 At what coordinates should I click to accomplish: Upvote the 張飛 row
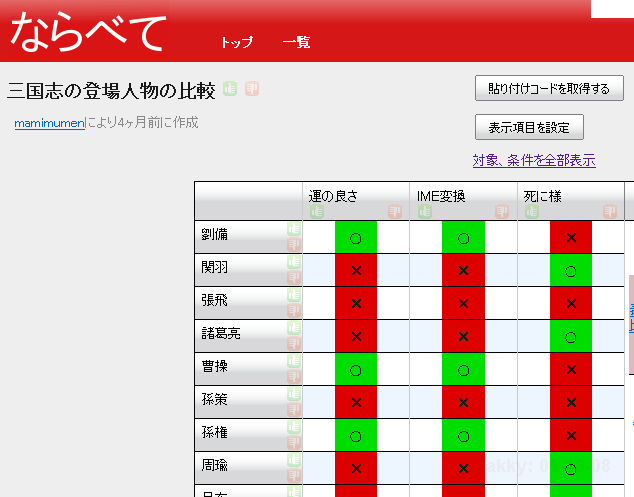[x=294, y=295]
